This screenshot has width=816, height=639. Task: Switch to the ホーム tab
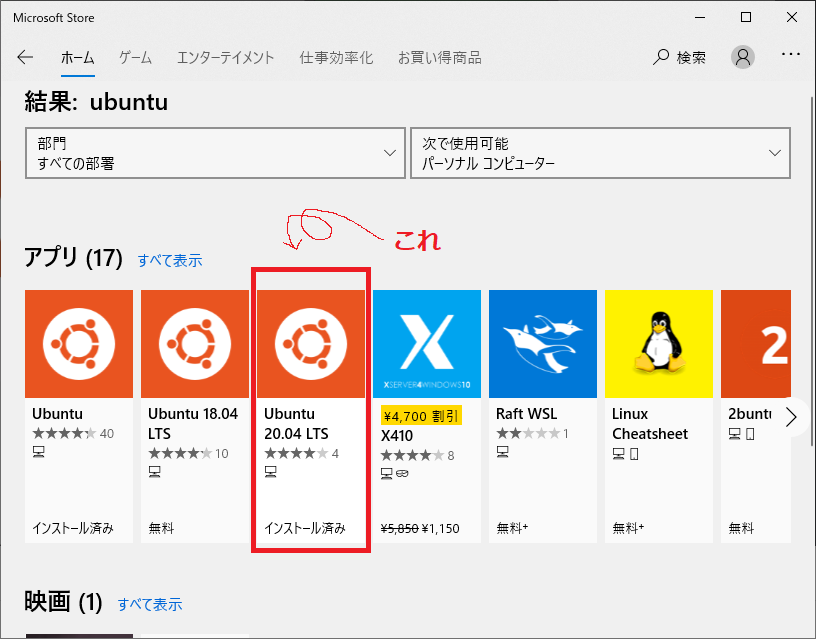[78, 57]
